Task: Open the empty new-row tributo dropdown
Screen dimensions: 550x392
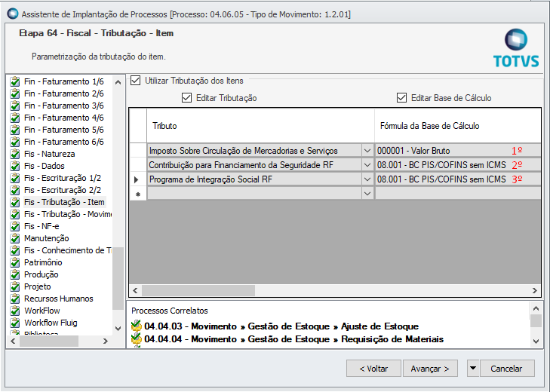Action: (367, 194)
